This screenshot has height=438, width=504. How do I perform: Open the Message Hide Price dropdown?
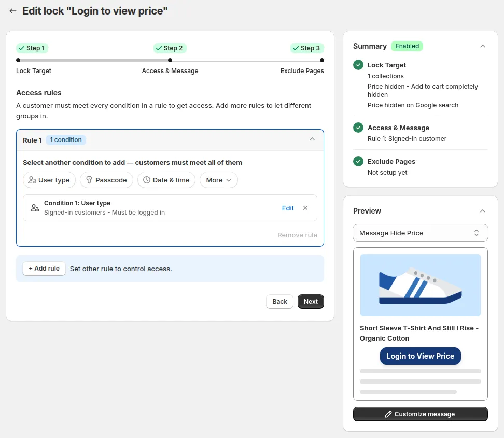pos(420,233)
